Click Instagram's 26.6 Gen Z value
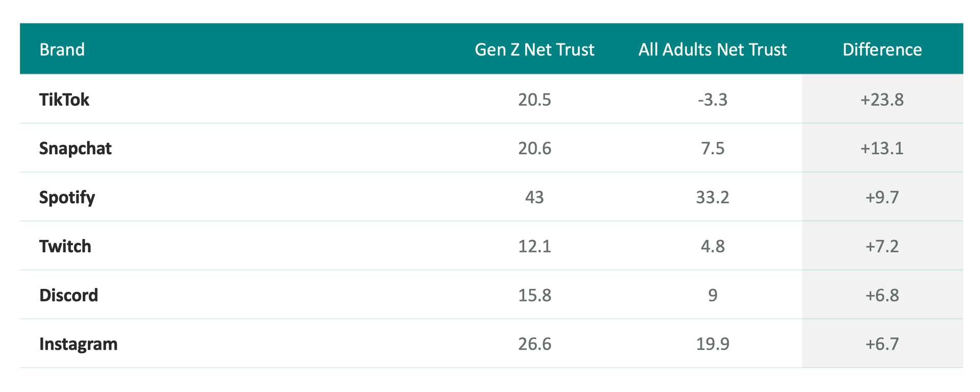The height and width of the screenshot is (392, 980). tap(534, 344)
